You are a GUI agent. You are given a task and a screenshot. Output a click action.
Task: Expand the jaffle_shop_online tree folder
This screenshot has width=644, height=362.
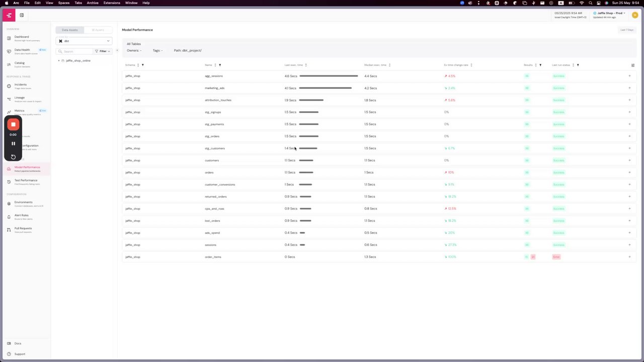coord(59,60)
